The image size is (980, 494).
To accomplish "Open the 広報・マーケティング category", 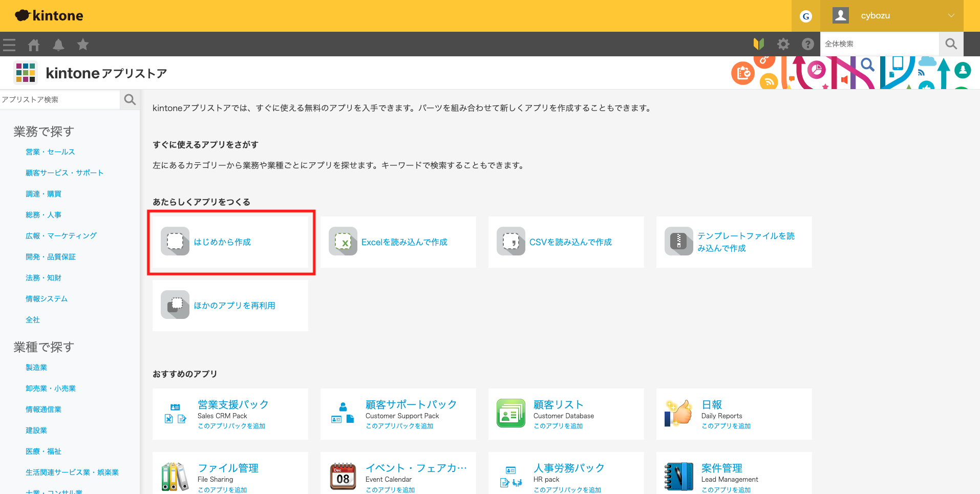I will click(x=61, y=236).
